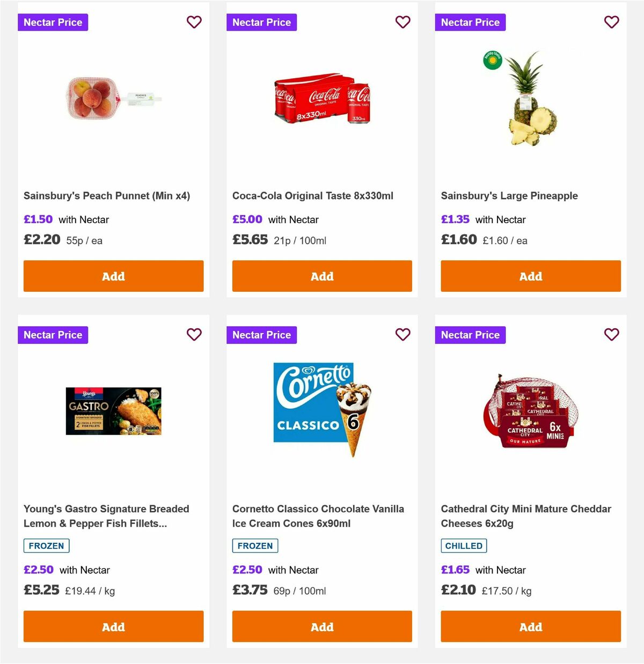Add the Peach Punnet to the basket
Screen dimensions: 644x664
pos(113,276)
